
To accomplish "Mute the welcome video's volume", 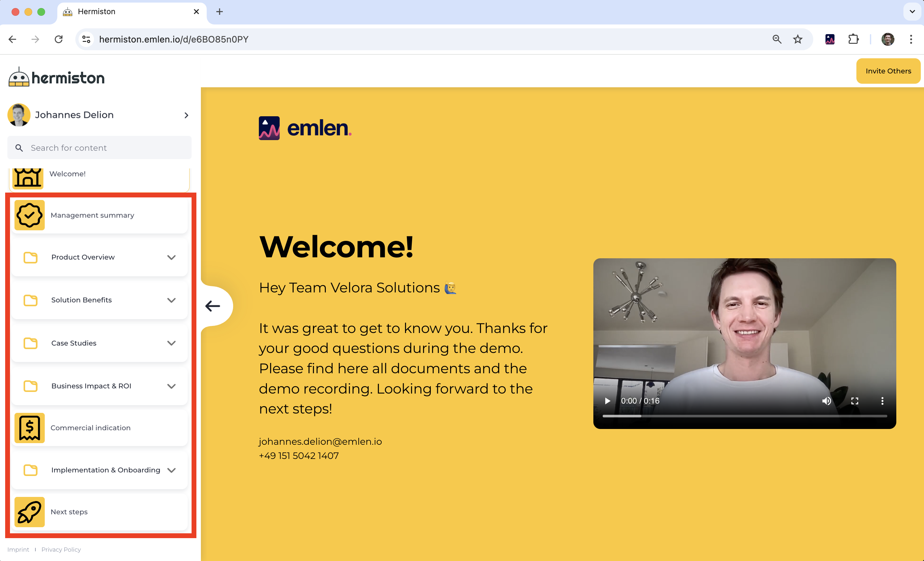I will [826, 401].
